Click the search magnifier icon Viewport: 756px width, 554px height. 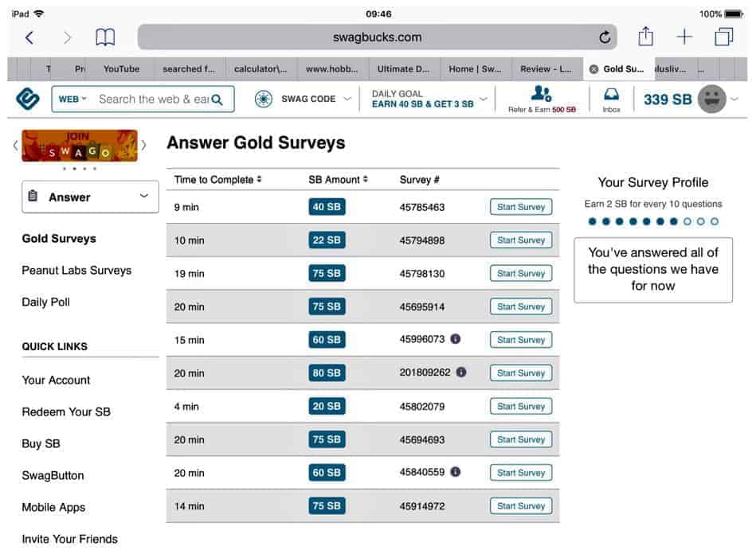click(x=217, y=99)
